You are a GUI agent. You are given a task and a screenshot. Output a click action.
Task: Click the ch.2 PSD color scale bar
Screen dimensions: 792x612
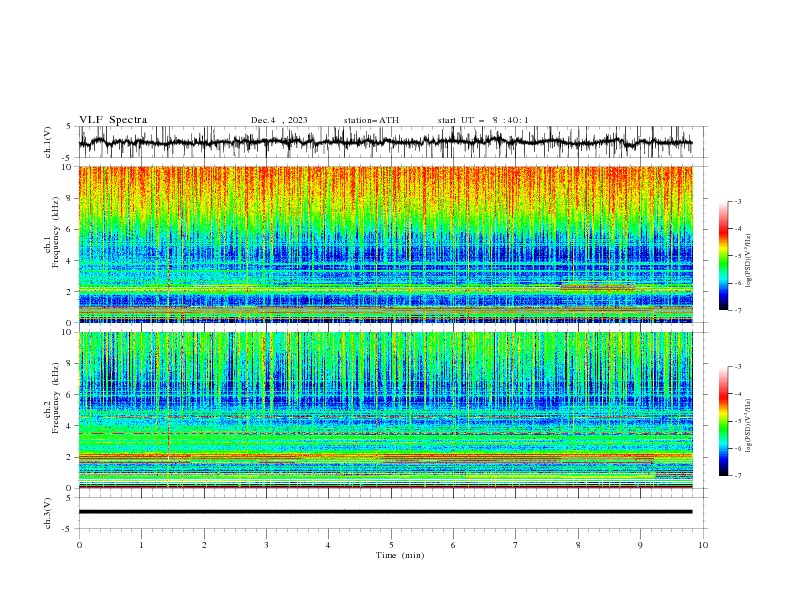click(723, 421)
